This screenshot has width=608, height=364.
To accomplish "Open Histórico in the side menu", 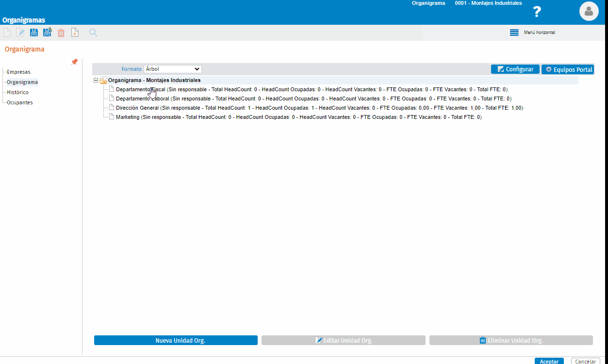I will [17, 92].
